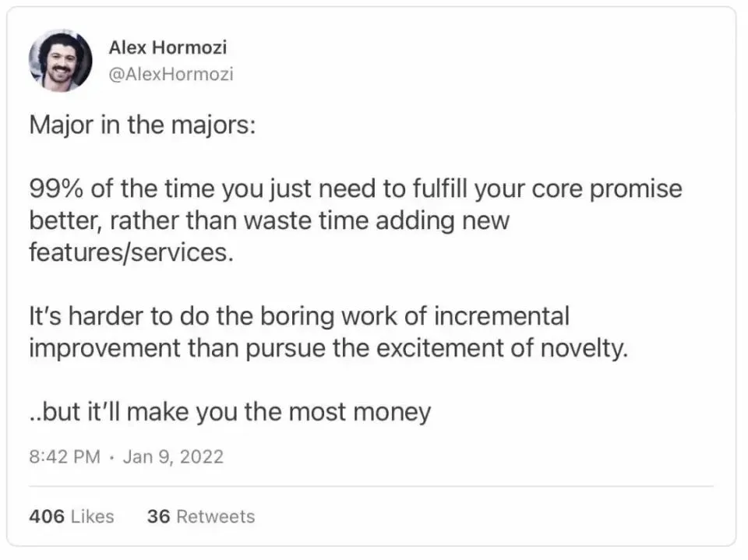The image size is (748, 560).
Task: Click the word "Retweets" label
Action: [x=215, y=516]
